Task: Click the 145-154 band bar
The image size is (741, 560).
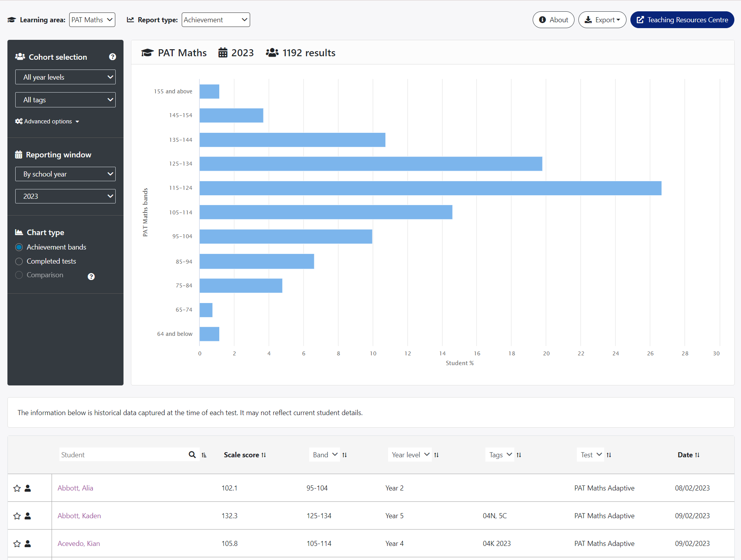Action: click(231, 116)
